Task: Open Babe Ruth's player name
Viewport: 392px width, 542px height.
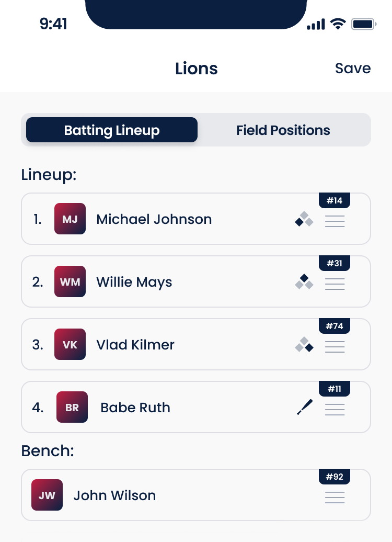Action: tap(135, 408)
